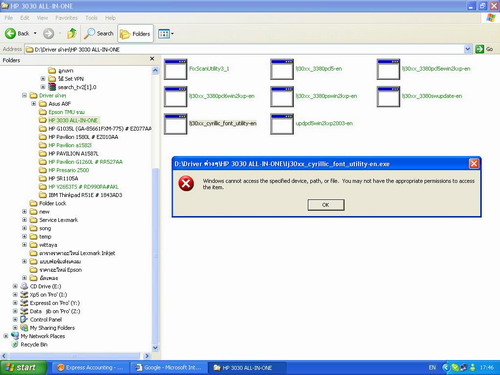Screen dimensions: 500x375
Task: Open the Back history dropdown arrow
Action: pos(35,33)
